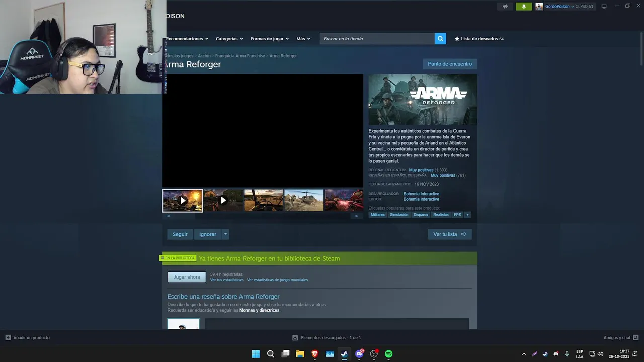Open the green notifications bell
The height and width of the screenshot is (362, 644).
(524, 7)
